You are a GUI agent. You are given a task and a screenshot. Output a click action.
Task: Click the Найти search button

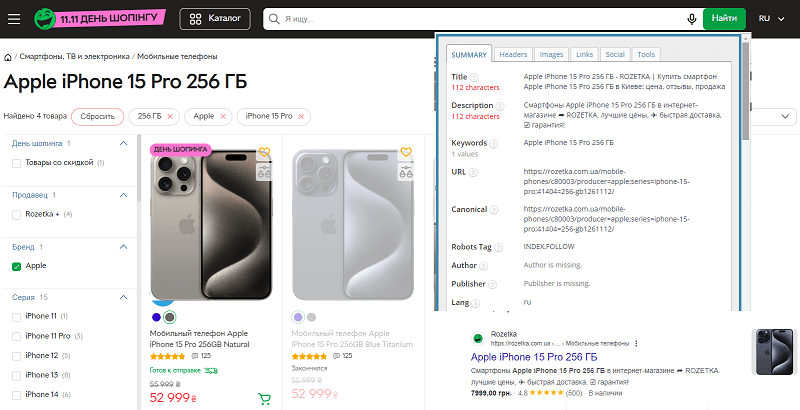tap(724, 19)
